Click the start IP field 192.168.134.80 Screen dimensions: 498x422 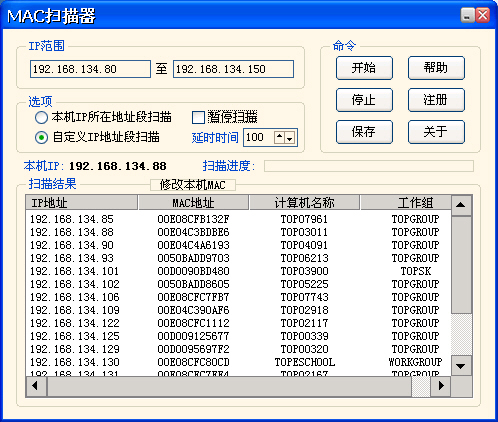(x=90, y=69)
